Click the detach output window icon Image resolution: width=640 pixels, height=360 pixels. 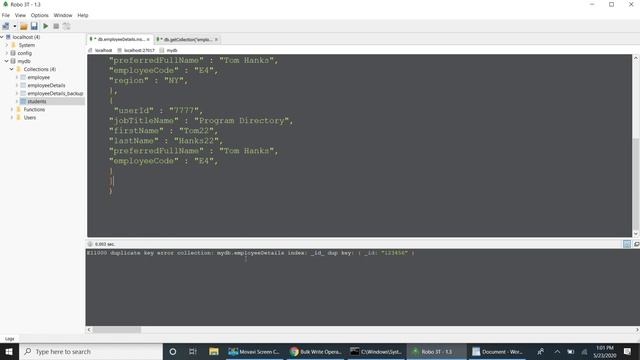(636, 244)
